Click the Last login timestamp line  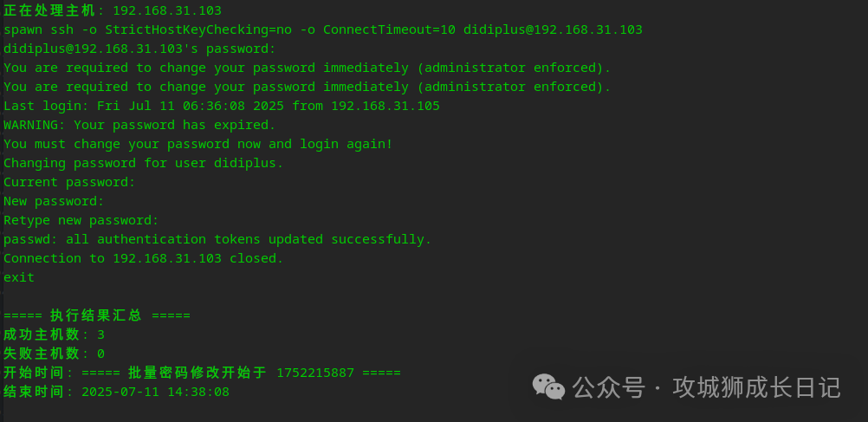point(221,106)
